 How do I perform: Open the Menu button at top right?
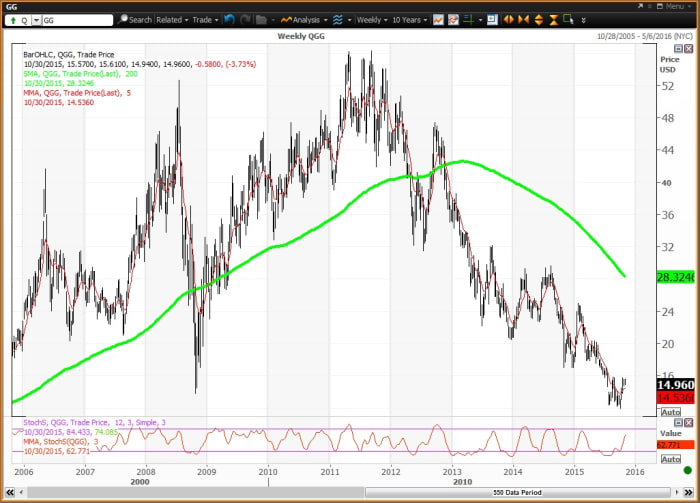675,6
